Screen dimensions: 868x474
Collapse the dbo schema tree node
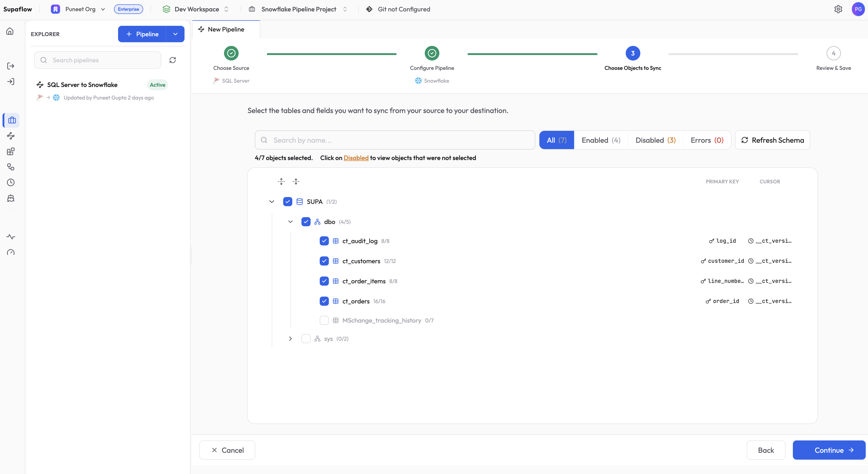point(290,222)
